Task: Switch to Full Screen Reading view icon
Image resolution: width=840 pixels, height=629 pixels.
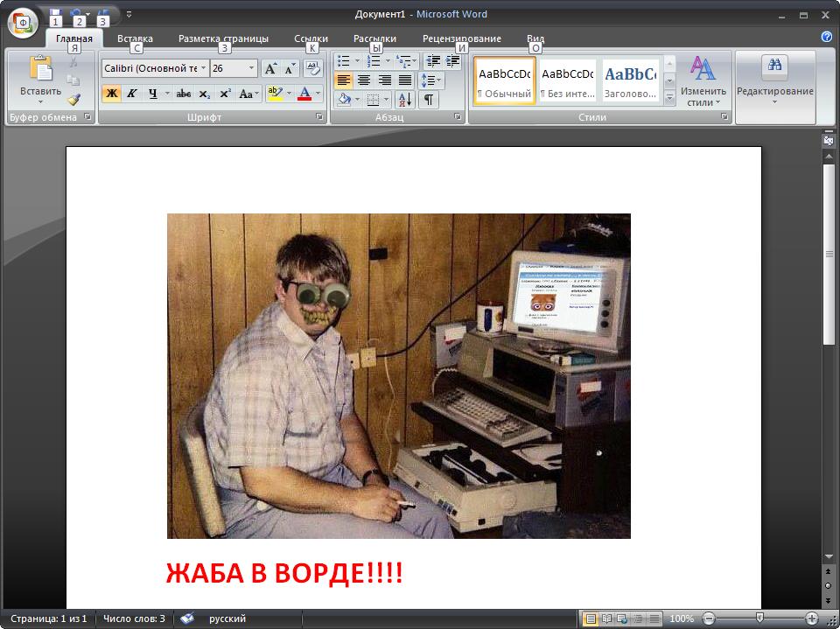Action: [x=607, y=619]
